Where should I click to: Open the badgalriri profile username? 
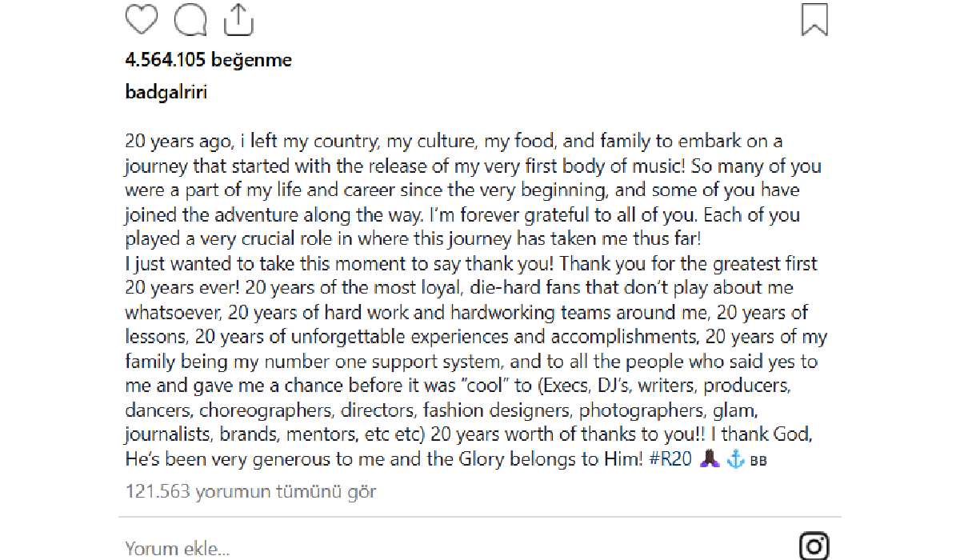click(166, 92)
